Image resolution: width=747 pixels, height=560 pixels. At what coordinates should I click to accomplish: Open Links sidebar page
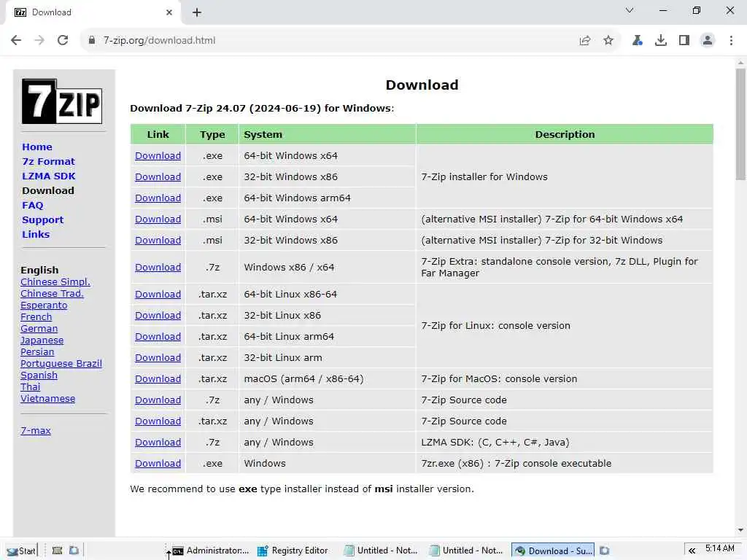[36, 234]
